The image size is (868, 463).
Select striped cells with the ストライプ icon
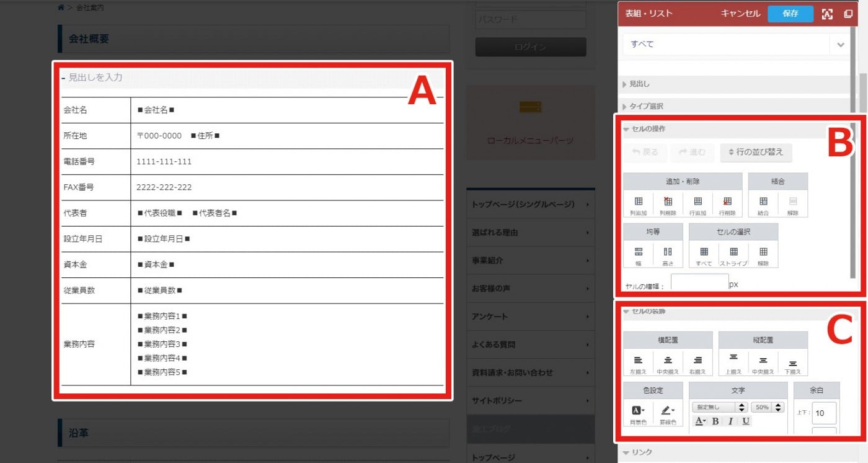[733, 252]
